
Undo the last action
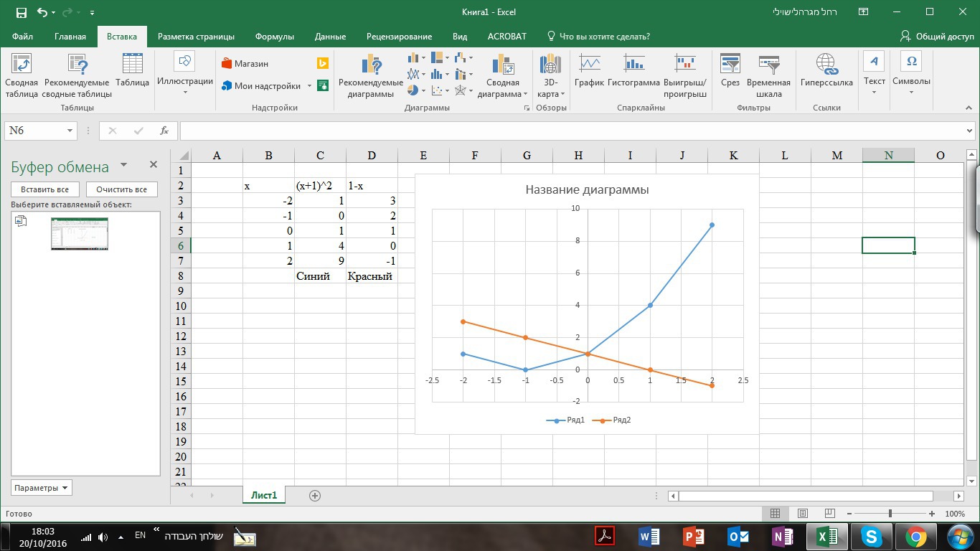pyautogui.click(x=42, y=12)
